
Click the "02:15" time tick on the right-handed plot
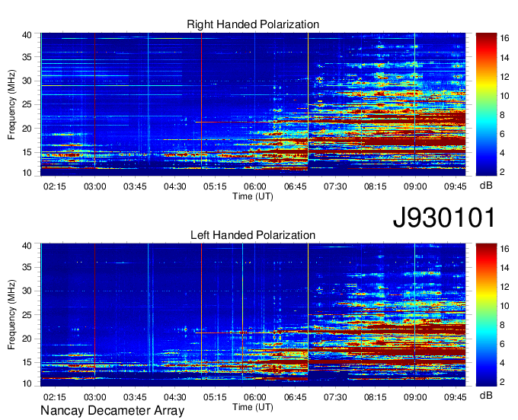pyautogui.click(x=55, y=186)
